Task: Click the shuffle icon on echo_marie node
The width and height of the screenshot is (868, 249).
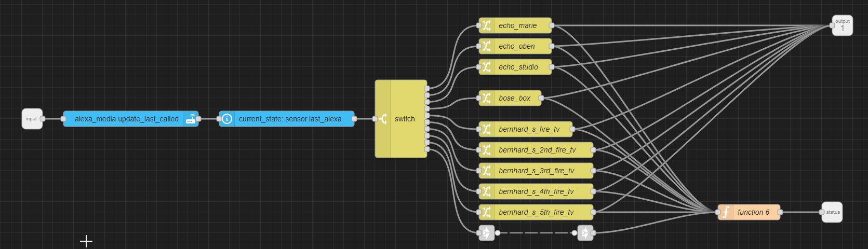Action: [x=486, y=25]
